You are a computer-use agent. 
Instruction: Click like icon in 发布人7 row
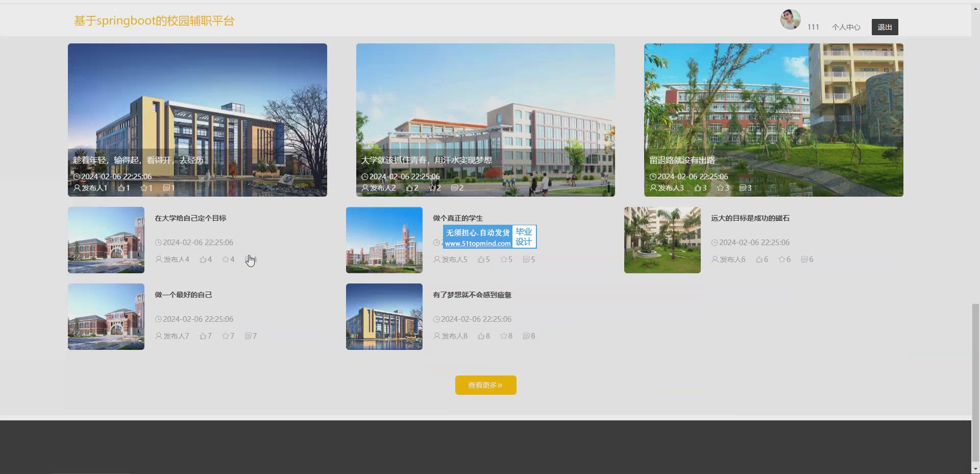203,336
